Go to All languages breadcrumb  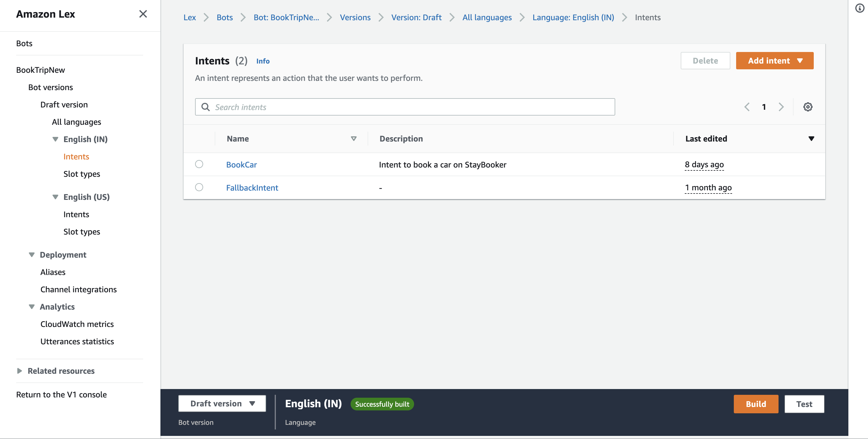point(487,17)
